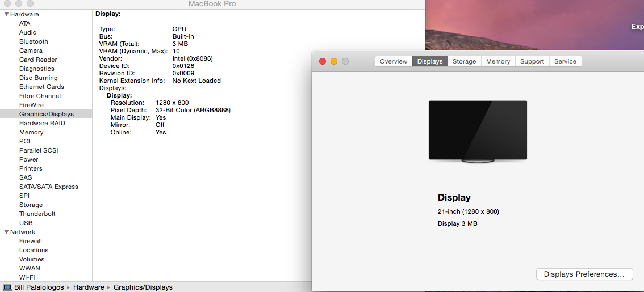The image size is (644, 292).
Task: Open Wi-Fi under Network
Action: [x=27, y=277]
